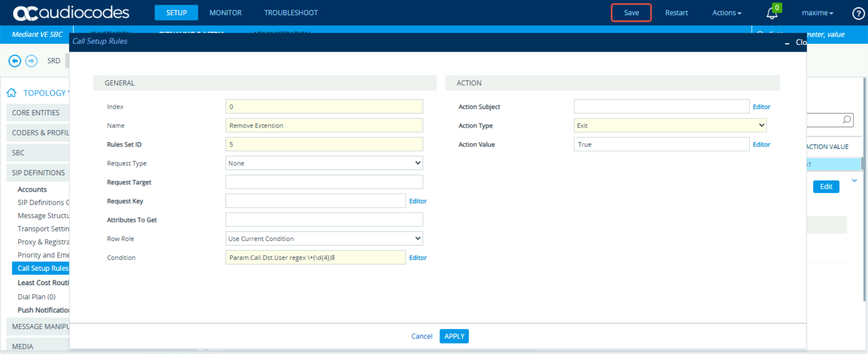
Task: Open the Request Type dropdown
Action: (x=324, y=163)
